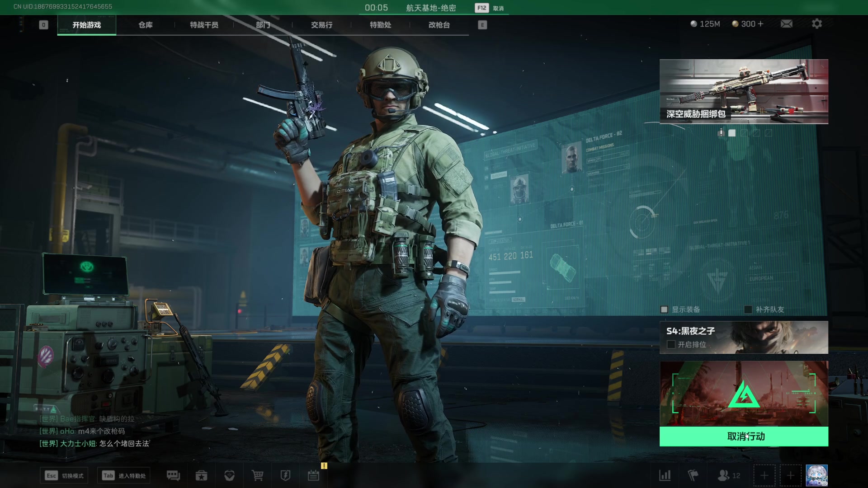
Task: Select the second banner page indicator
Action: click(732, 133)
